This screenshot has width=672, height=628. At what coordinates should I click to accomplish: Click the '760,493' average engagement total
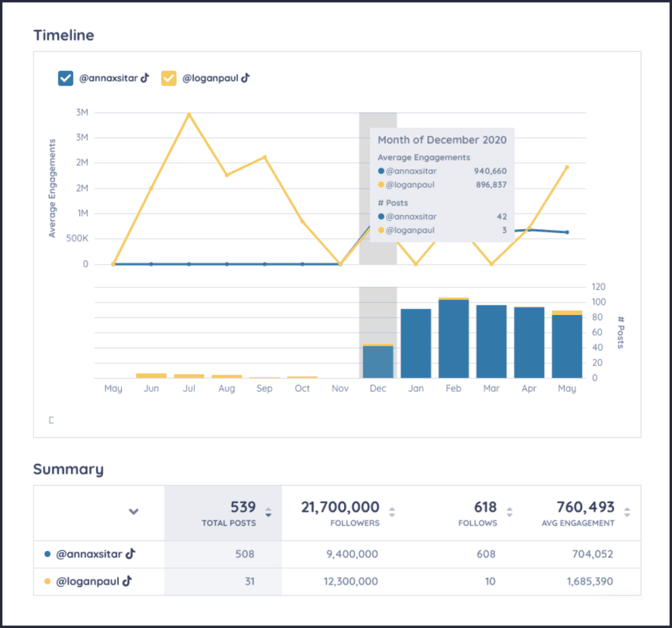(585, 507)
